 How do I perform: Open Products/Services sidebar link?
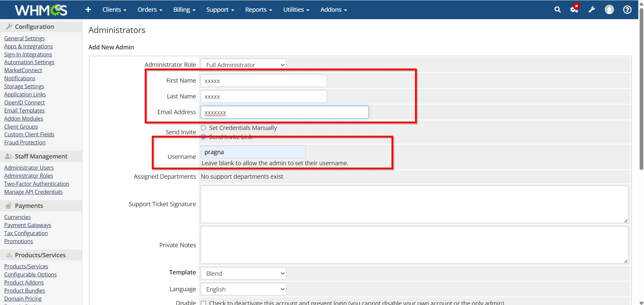(26, 266)
